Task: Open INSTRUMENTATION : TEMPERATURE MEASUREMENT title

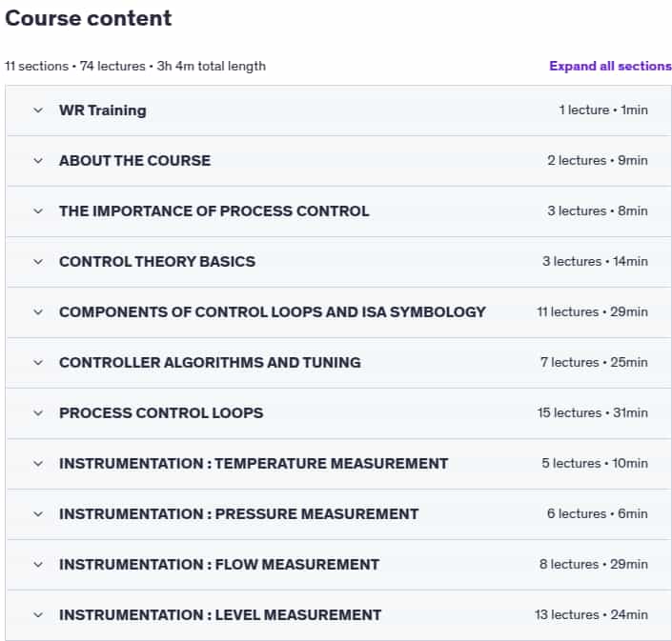Action: 254,464
